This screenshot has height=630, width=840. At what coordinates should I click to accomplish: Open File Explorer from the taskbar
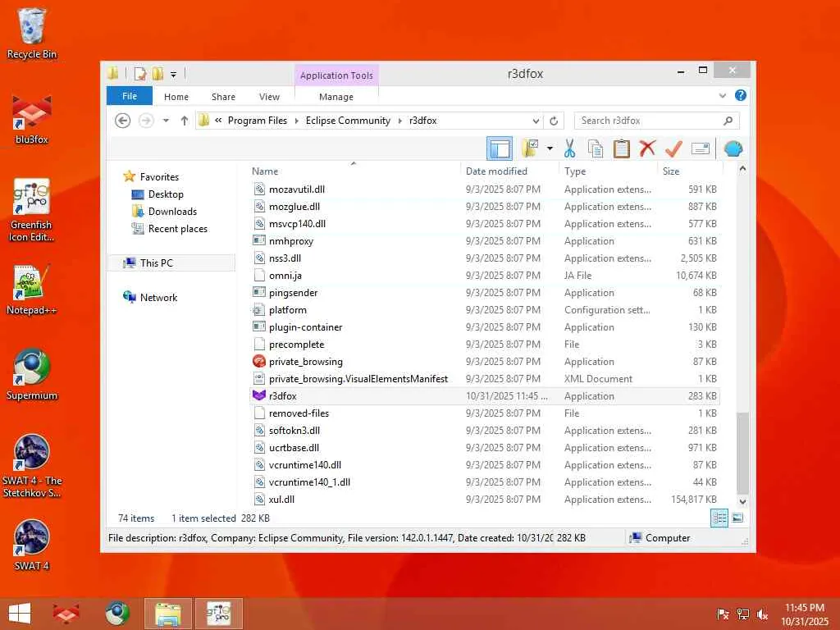[x=167, y=614]
